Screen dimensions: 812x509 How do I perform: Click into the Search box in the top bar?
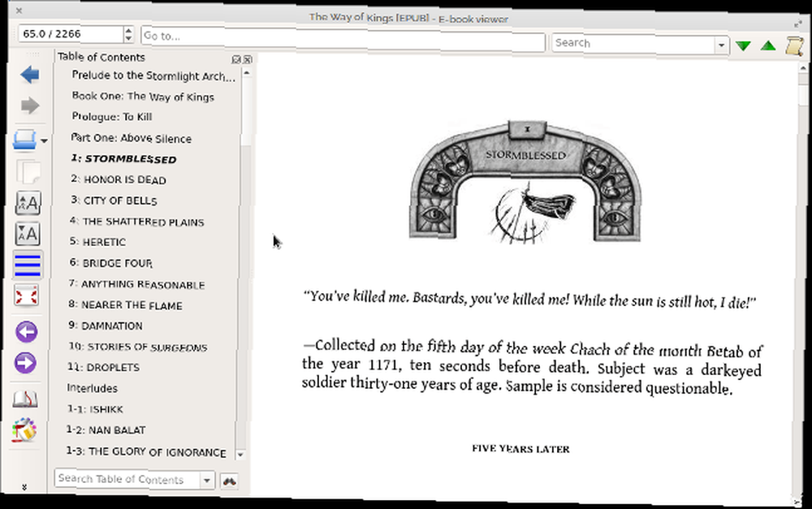(x=634, y=44)
